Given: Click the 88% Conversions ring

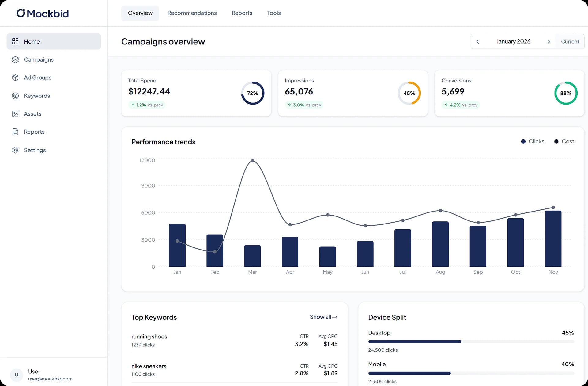Looking at the screenshot, I should click(566, 93).
